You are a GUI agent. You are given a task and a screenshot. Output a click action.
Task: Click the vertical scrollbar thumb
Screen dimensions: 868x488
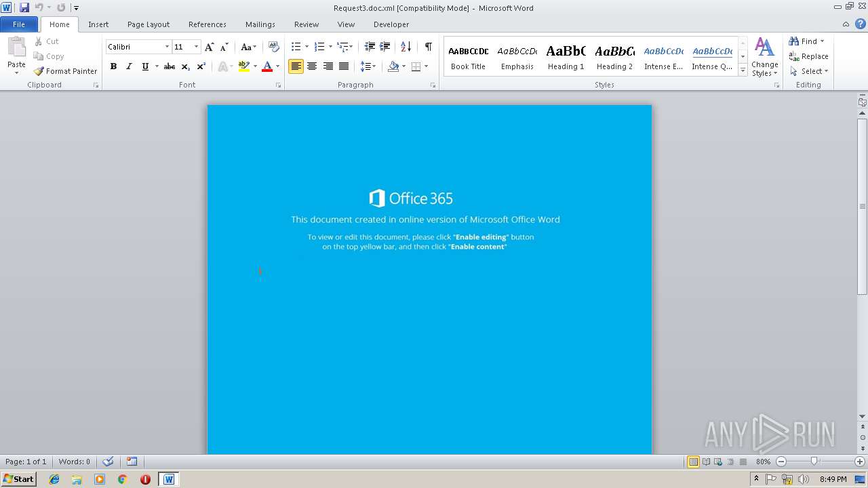click(863, 206)
